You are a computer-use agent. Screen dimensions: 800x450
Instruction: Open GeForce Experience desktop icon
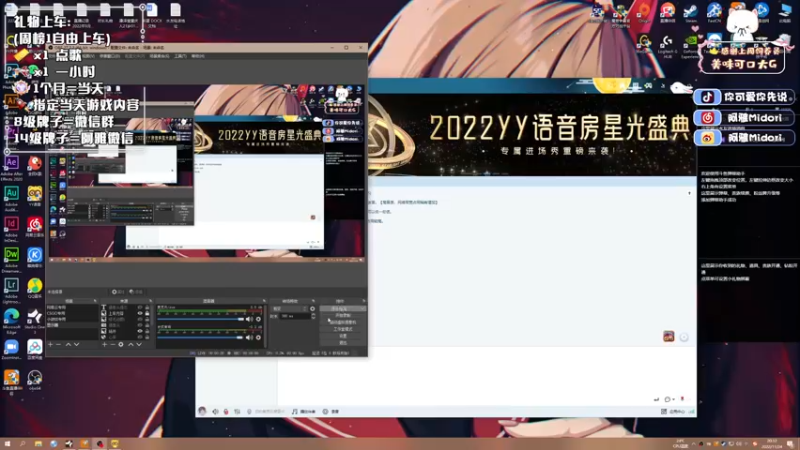pos(691,40)
